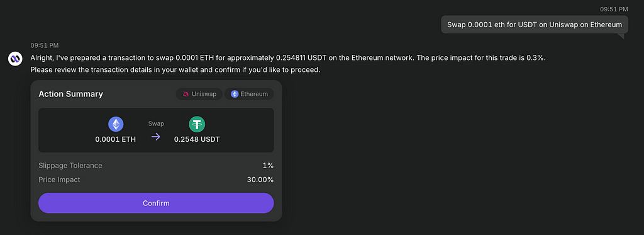The image size is (644, 235).
Task: Click the green USDT Tether icon
Action: (x=197, y=124)
